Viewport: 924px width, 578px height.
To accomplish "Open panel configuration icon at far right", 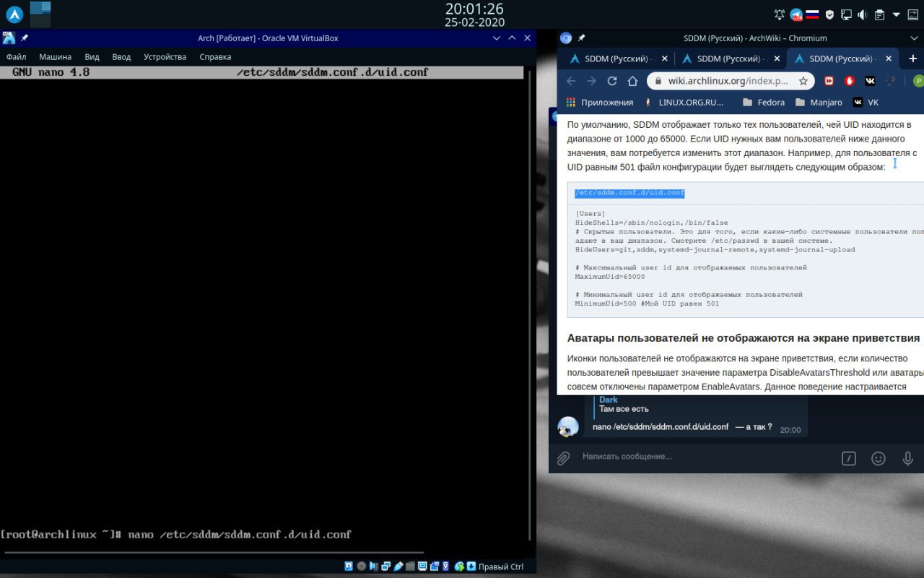I will point(914,14).
